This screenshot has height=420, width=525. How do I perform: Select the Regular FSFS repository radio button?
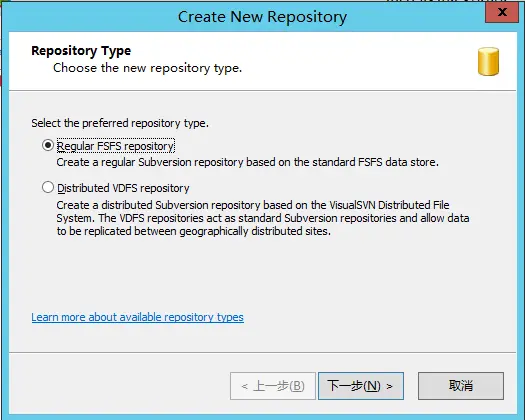[x=48, y=145]
